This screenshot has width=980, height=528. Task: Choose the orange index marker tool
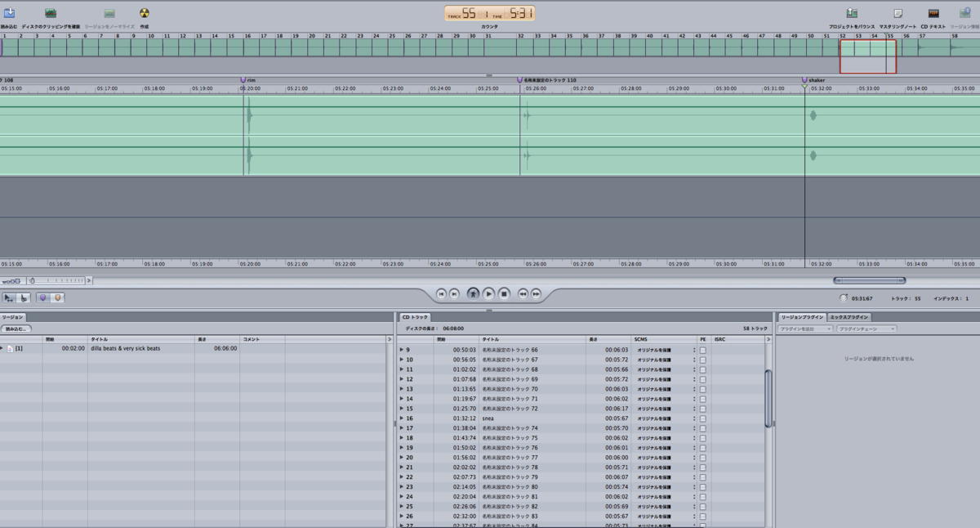pos(58,298)
